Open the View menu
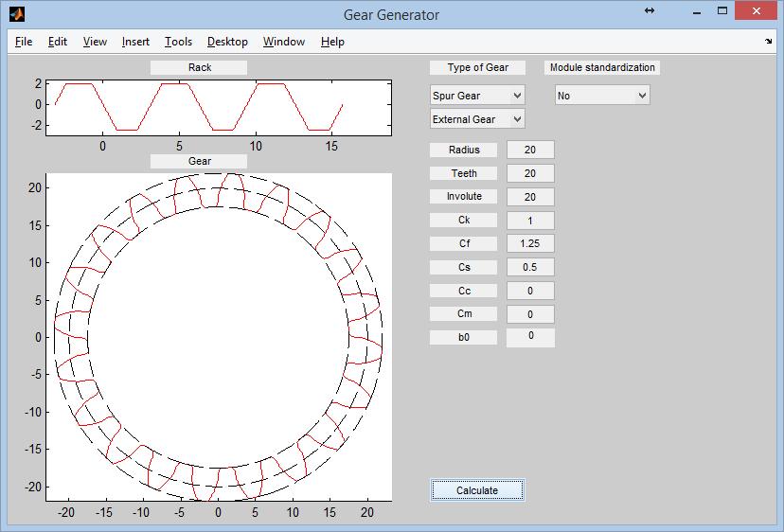The width and height of the screenshot is (784, 532). coord(95,42)
